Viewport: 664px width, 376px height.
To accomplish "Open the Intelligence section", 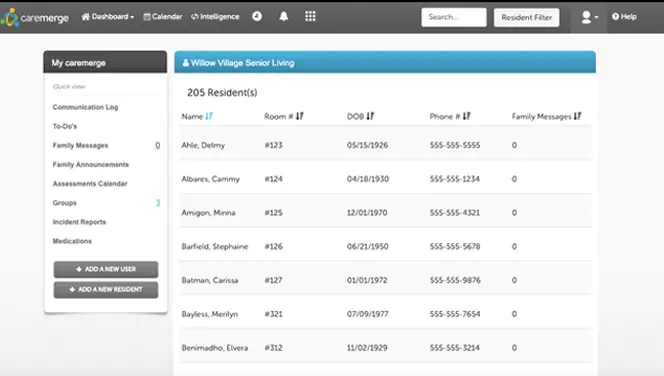I will coord(215,17).
